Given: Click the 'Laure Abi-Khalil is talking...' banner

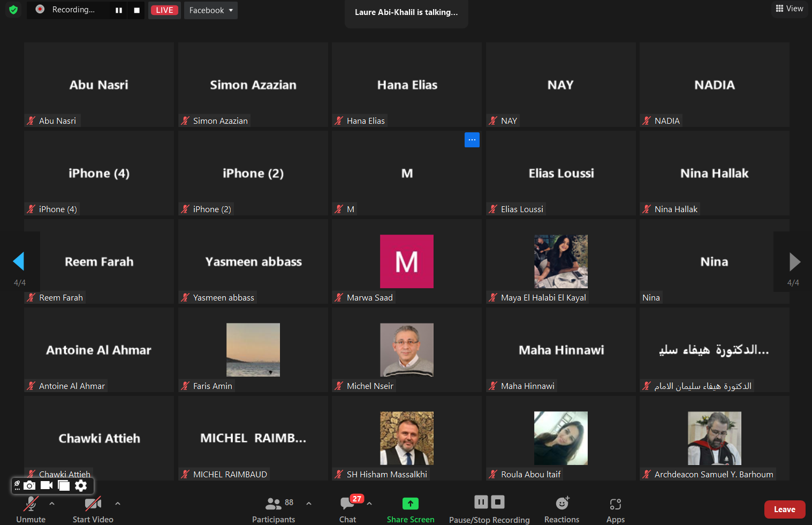Looking at the screenshot, I should [406, 12].
